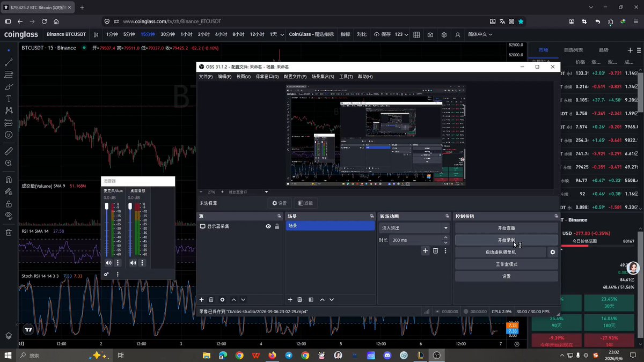Toggle visibility of 显示器采集 source

[x=268, y=226]
